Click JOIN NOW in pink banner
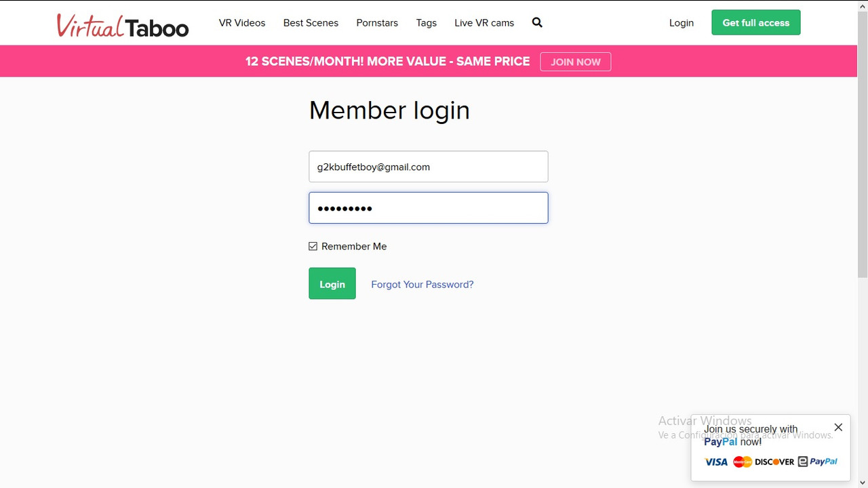Screen dimensions: 868x488 click(x=576, y=62)
